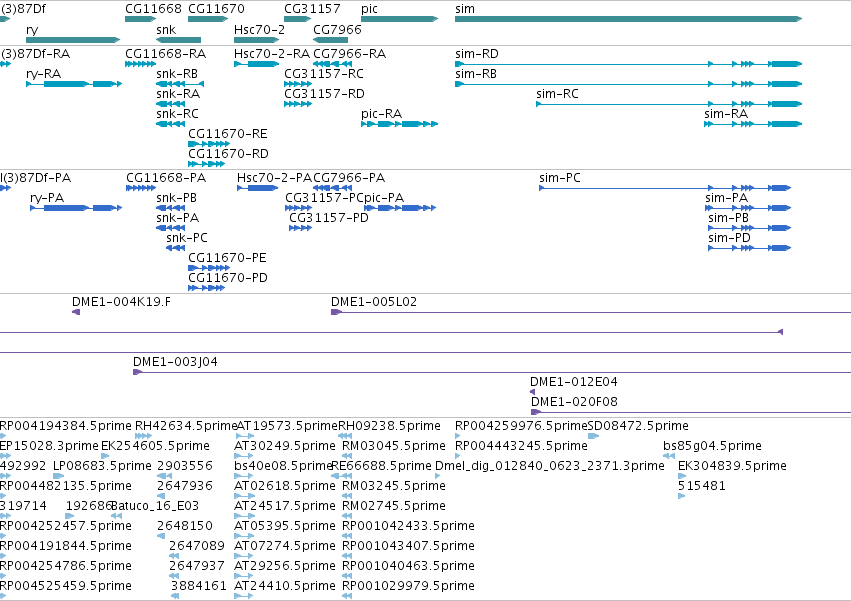Click transcript sim-RD

tap(628, 64)
